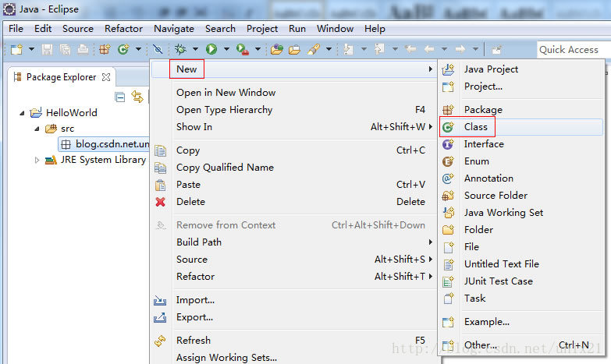Collapse the src folder tree node
This screenshot has height=364, width=611.
point(37,129)
